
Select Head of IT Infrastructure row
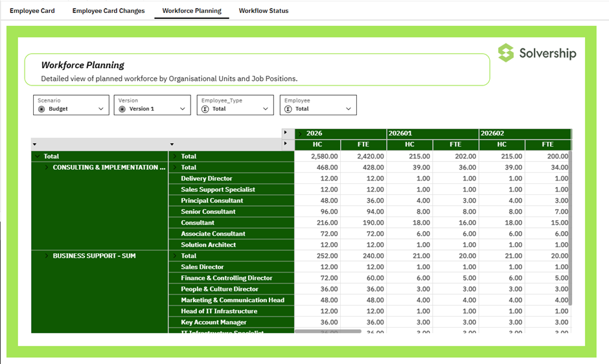(x=231, y=312)
